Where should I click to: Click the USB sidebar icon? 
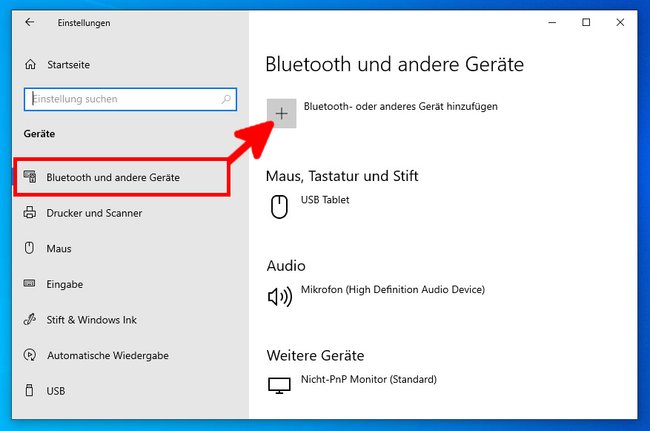[29, 390]
